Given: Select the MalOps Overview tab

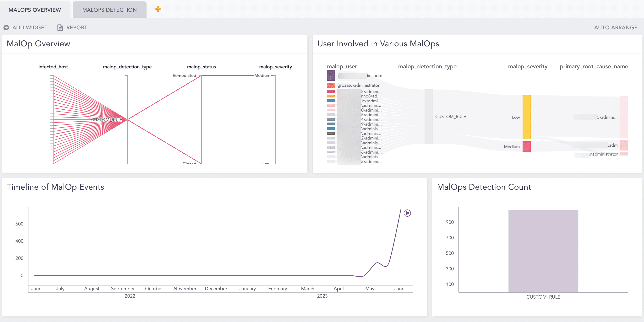Looking at the screenshot, I should click(x=35, y=10).
